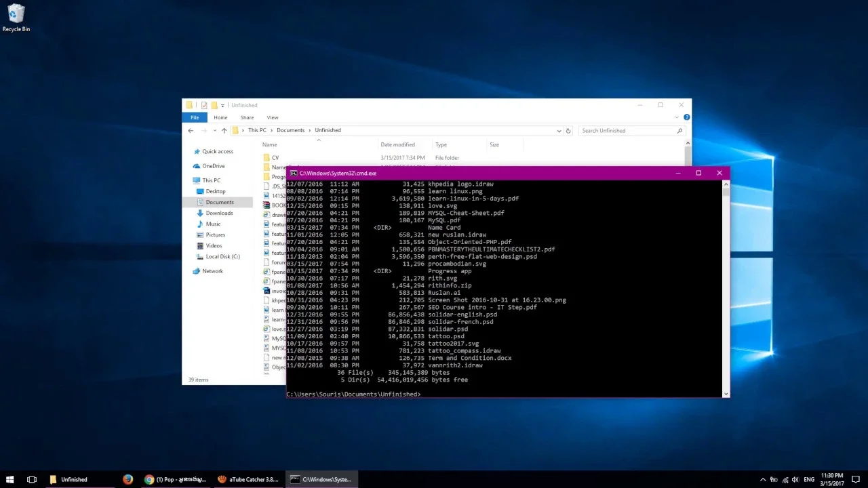
Task: Open the address bar history dropdown
Action: pyautogui.click(x=559, y=131)
